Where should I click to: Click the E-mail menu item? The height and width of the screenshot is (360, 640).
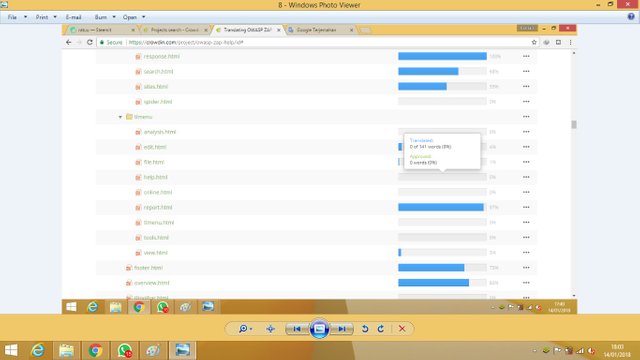(73, 17)
